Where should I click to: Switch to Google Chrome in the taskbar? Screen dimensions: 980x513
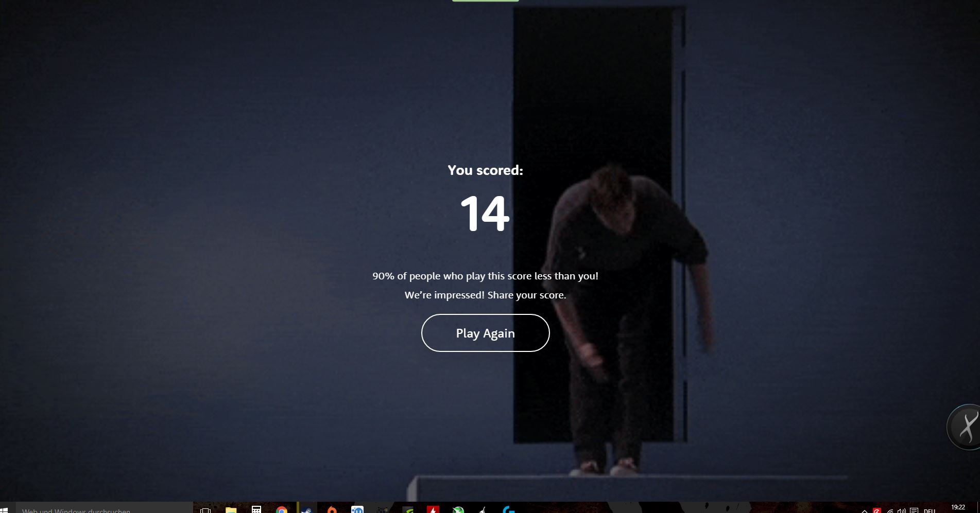tap(281, 510)
